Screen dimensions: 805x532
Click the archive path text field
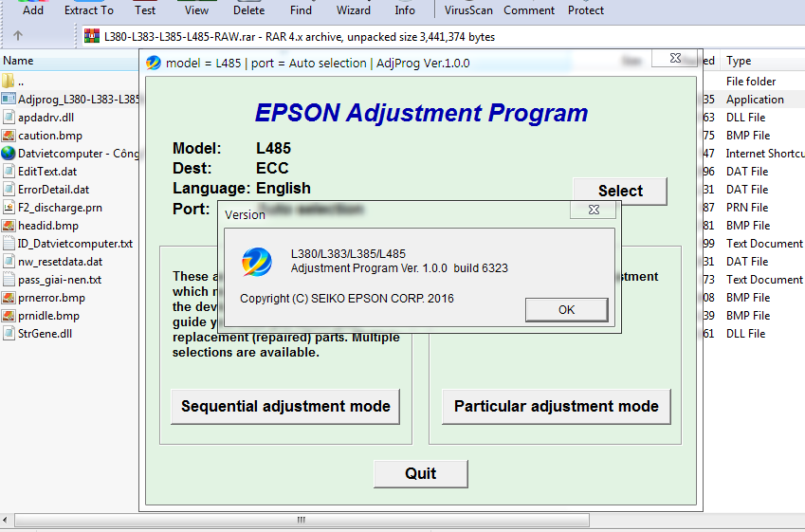click(444, 36)
